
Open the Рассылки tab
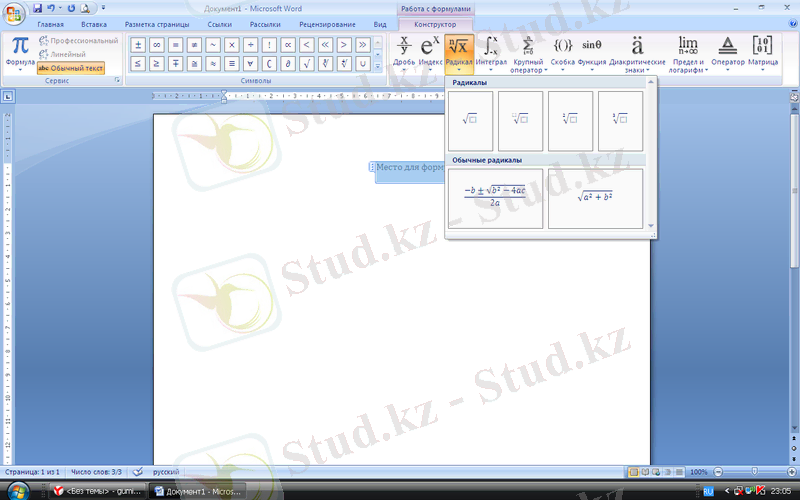[265, 24]
